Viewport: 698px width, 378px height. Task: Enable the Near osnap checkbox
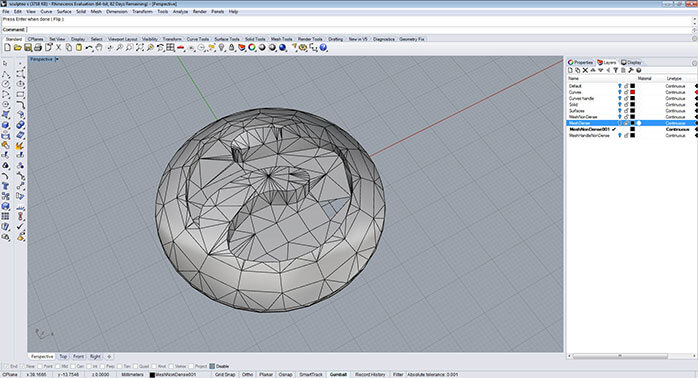(x=22, y=366)
